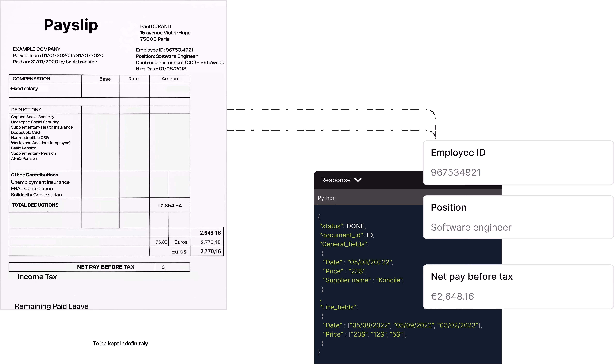Click the Amount column header

tap(171, 79)
